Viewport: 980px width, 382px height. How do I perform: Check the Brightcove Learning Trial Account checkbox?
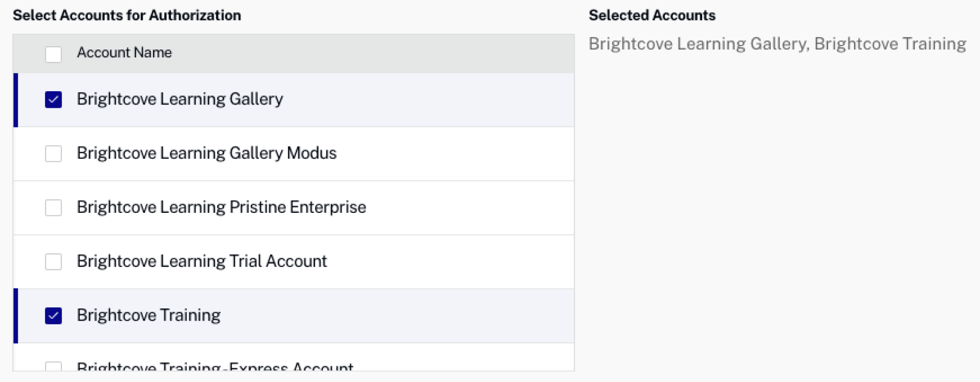click(x=53, y=261)
